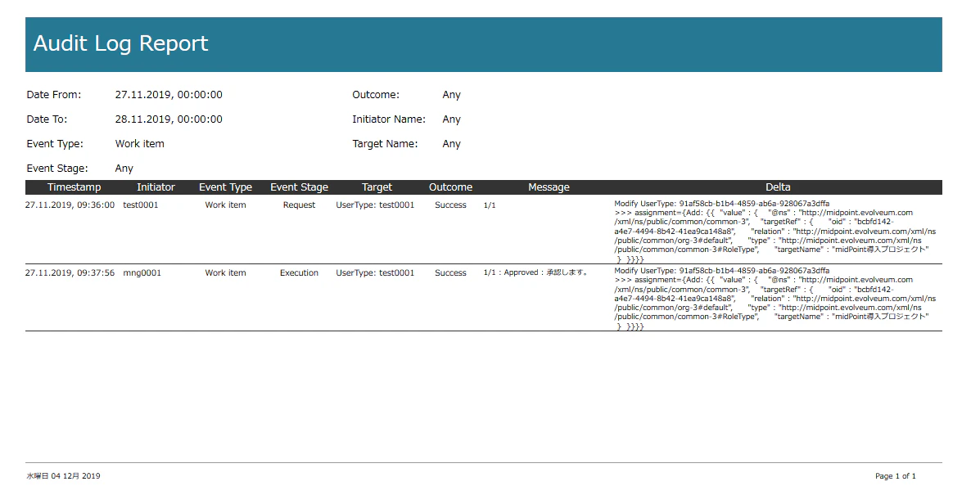Click the "Initiator" column header
The width and height of the screenshot is (980, 495).
pos(156,187)
